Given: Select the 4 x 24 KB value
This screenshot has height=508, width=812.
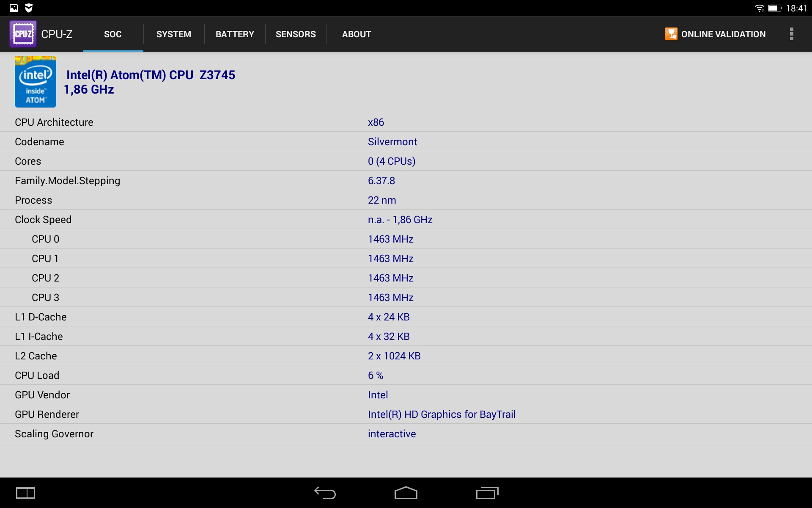Looking at the screenshot, I should (x=389, y=317).
